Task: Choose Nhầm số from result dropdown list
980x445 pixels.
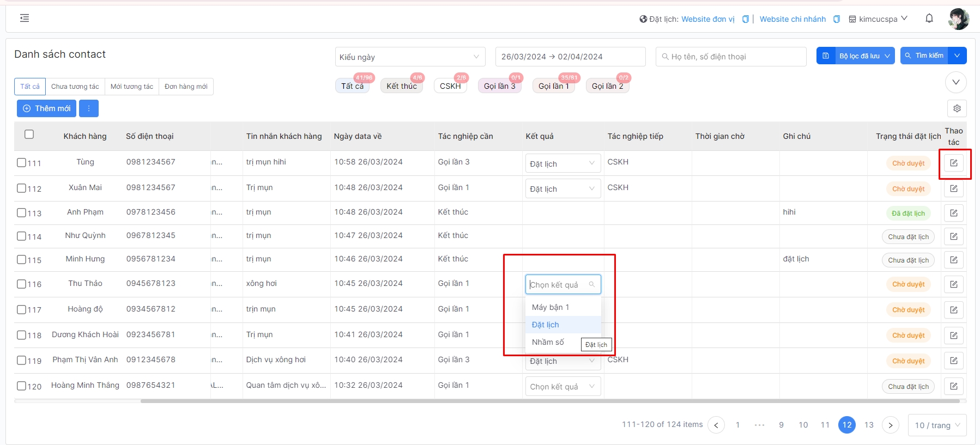Action: click(548, 342)
